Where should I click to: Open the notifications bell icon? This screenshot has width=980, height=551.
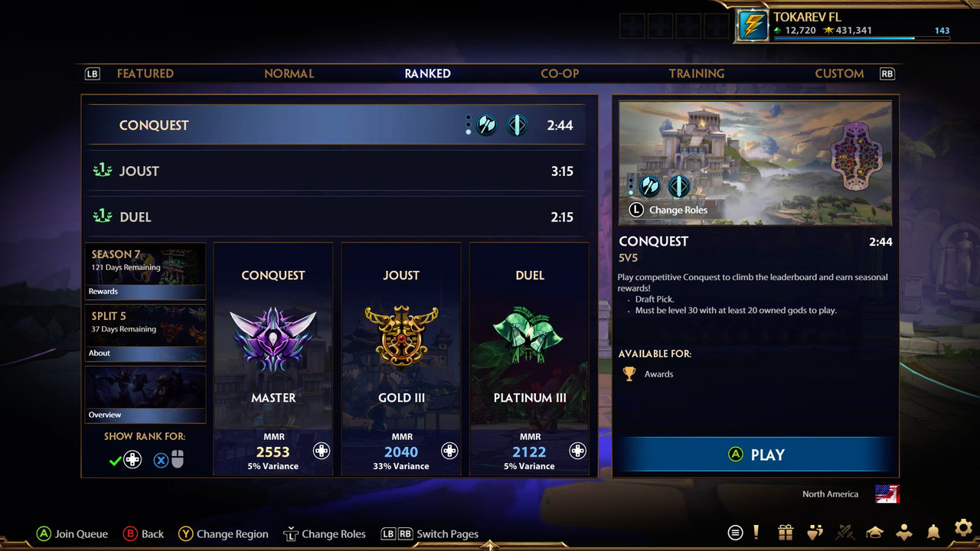[933, 532]
